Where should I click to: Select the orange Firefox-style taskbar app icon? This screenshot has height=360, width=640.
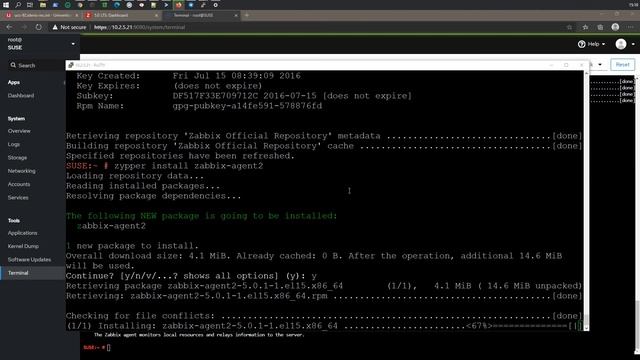tap(178, 5)
